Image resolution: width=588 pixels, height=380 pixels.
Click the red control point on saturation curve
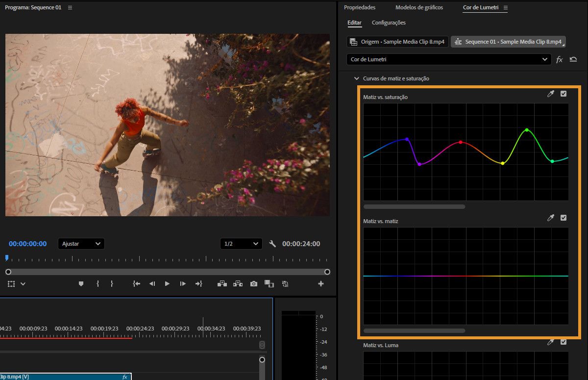[x=461, y=142]
